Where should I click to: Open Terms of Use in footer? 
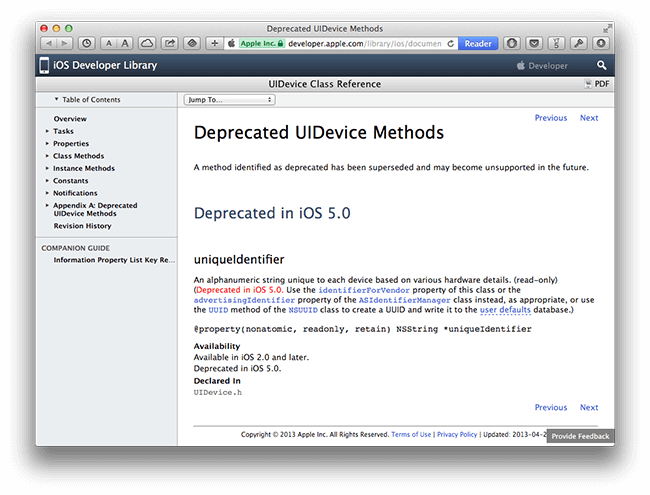(x=411, y=434)
